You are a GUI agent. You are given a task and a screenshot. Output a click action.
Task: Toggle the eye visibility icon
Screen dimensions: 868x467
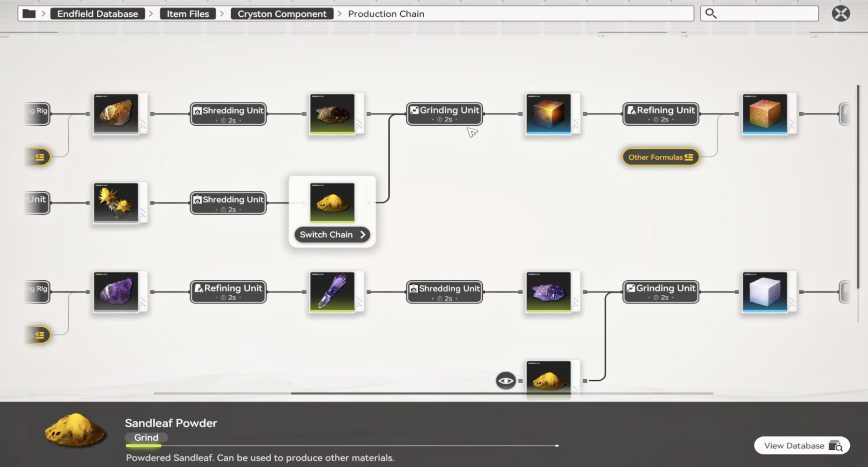coord(505,381)
